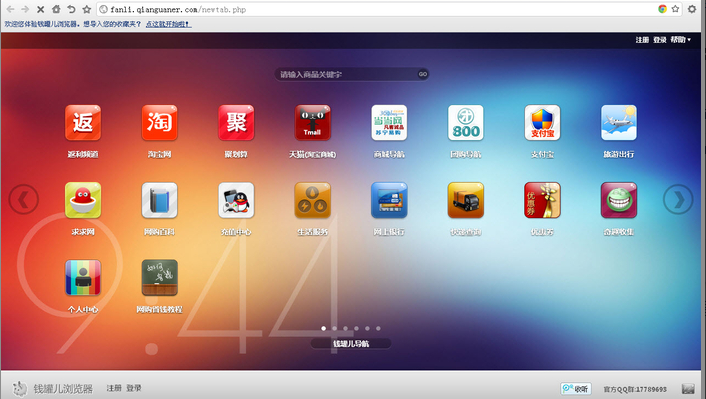Image resolution: width=706 pixels, height=399 pixels.
Task: Click the 点这就开始吧 import link
Action: click(168, 24)
